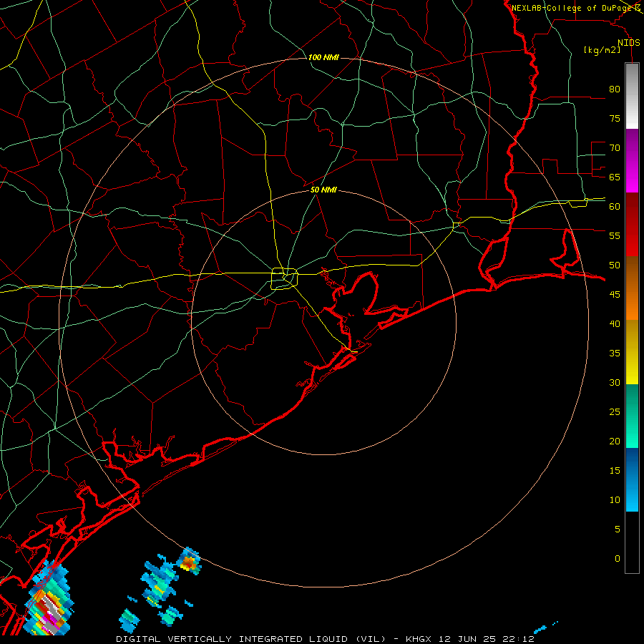
Task: Click the 70 value on color scale
Action: (615, 148)
